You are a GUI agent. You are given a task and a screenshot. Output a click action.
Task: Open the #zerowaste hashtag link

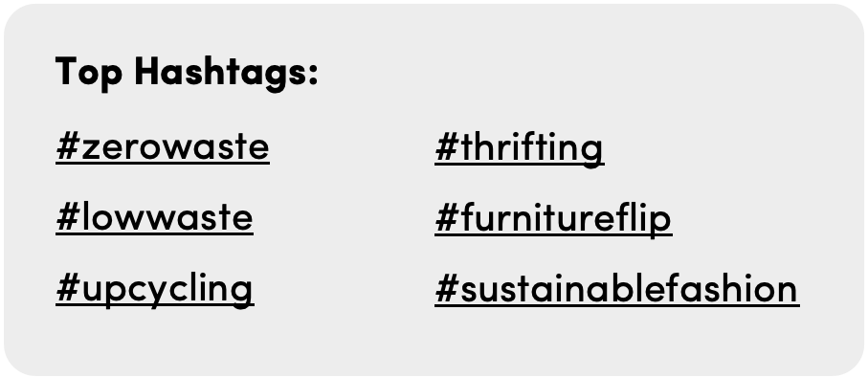(163, 147)
